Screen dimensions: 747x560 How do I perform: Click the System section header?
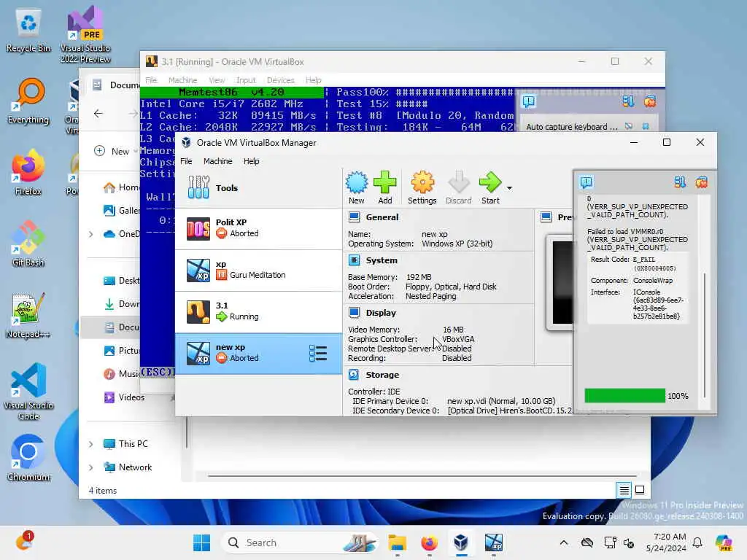coord(381,260)
